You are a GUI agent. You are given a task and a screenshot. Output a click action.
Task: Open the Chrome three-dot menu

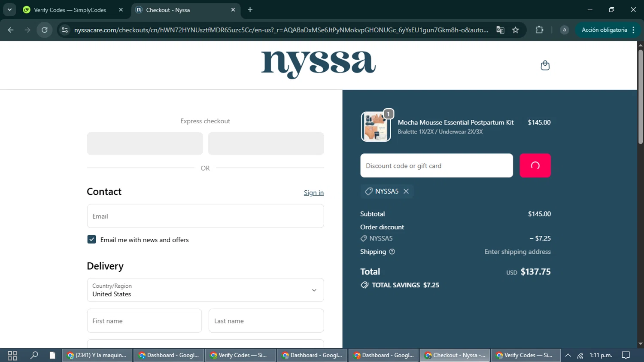click(x=634, y=30)
